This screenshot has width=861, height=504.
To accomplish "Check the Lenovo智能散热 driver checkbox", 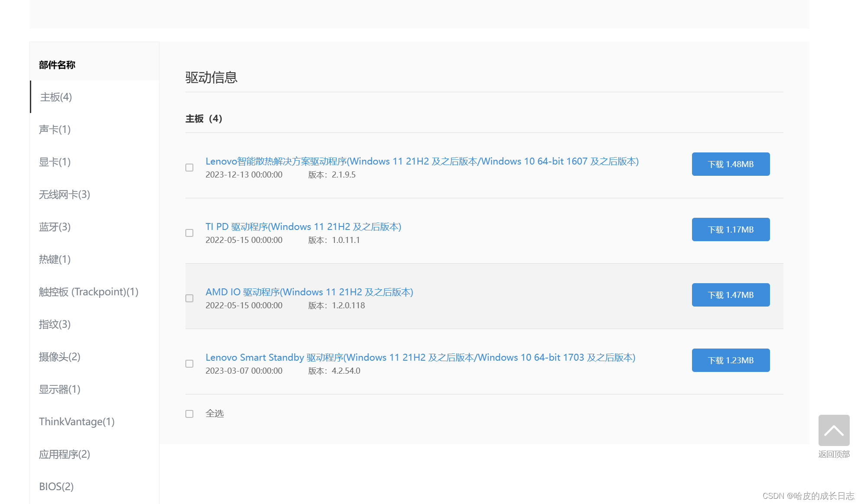I will tap(189, 168).
